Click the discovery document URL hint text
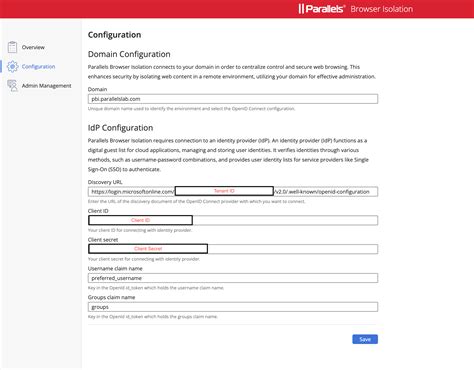 [196, 201]
